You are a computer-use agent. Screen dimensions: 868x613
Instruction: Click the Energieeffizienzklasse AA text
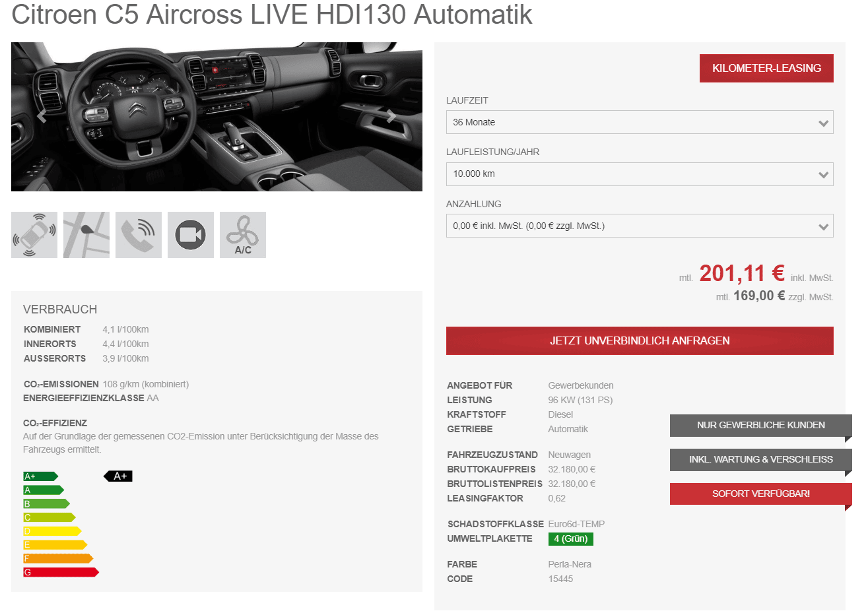[x=91, y=398]
